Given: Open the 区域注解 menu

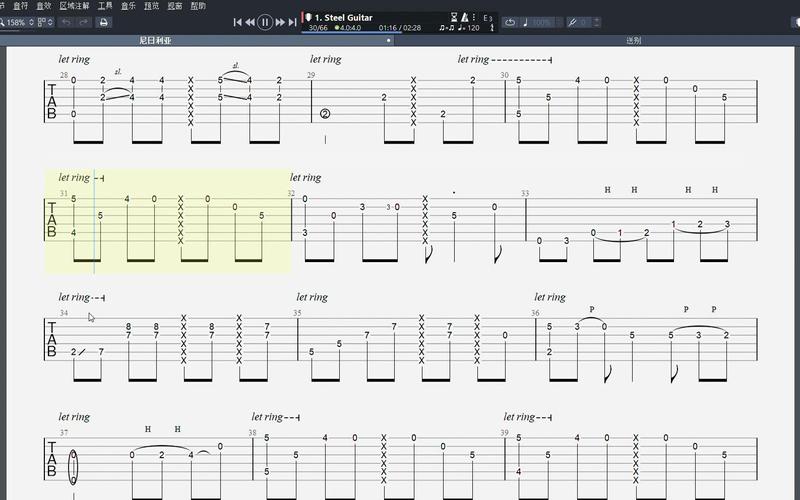Looking at the screenshot, I should (x=74, y=6).
